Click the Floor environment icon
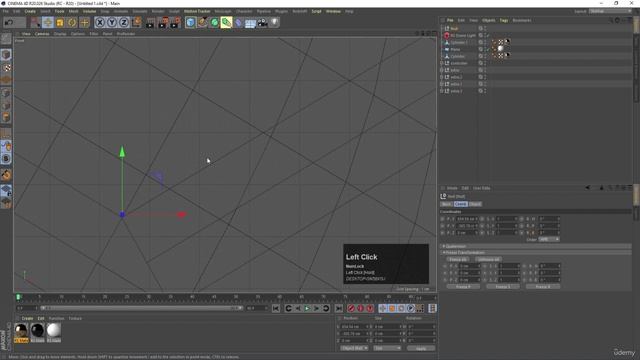The height and width of the screenshot is (360, 640). (250, 22)
